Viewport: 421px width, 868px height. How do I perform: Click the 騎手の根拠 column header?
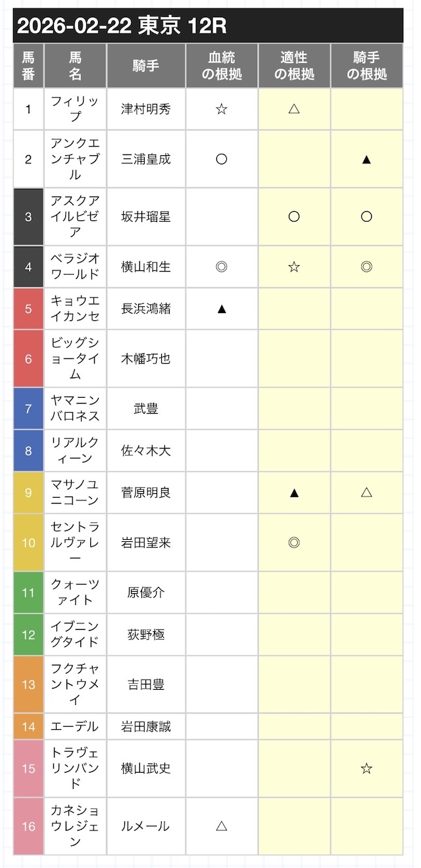366,66
